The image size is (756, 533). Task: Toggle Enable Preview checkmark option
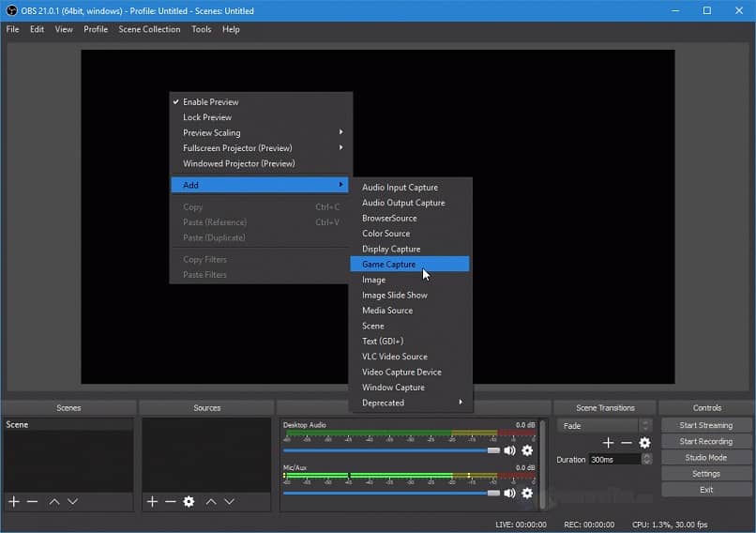tap(210, 102)
